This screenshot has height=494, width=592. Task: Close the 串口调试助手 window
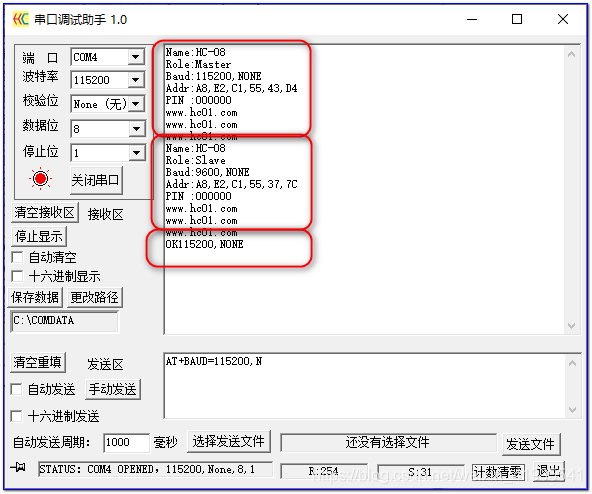coord(563,19)
